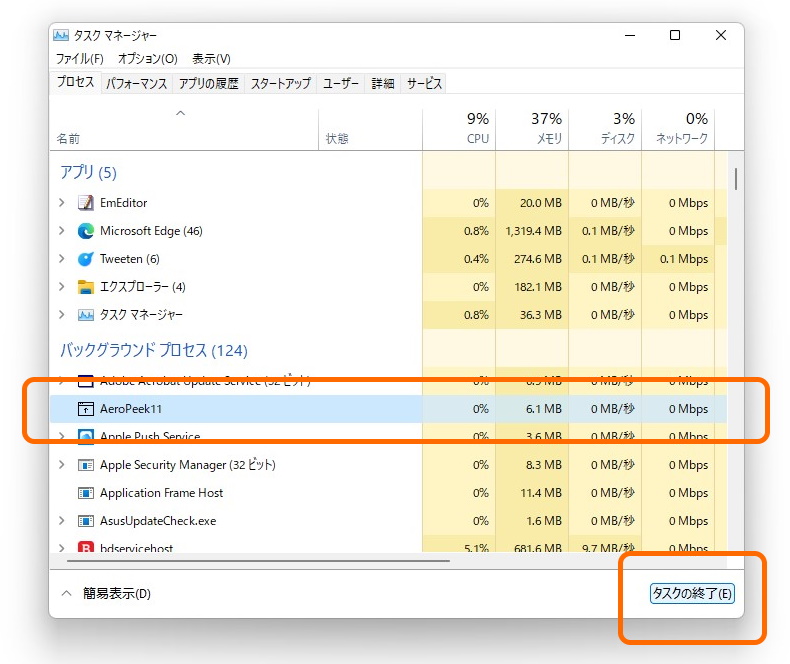Switch to the アプリの履歴 tab
The width and height of the screenshot is (790, 664).
point(209,84)
